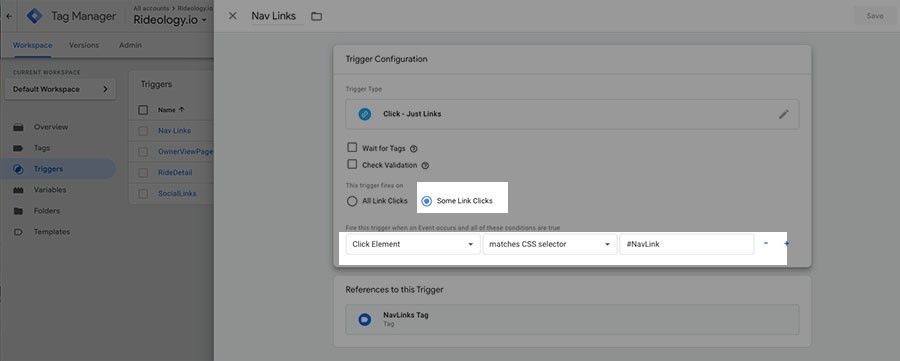Open the Rideology.io container dropdown

(x=170, y=20)
